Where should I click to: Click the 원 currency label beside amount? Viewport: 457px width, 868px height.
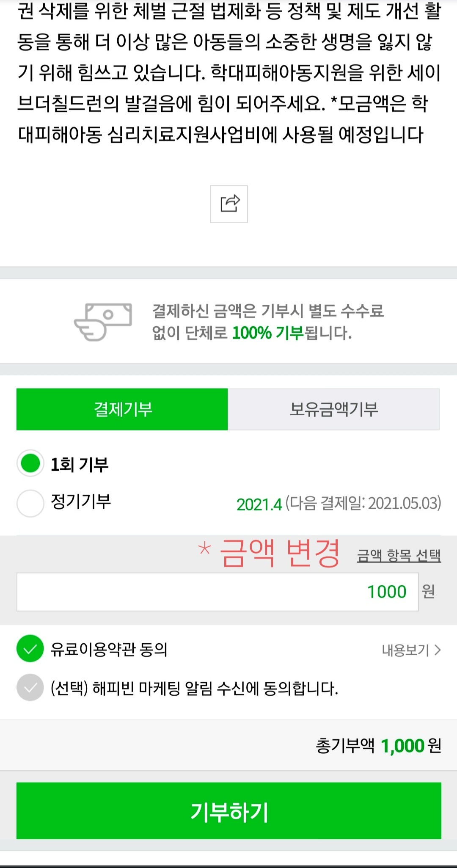pos(428,591)
